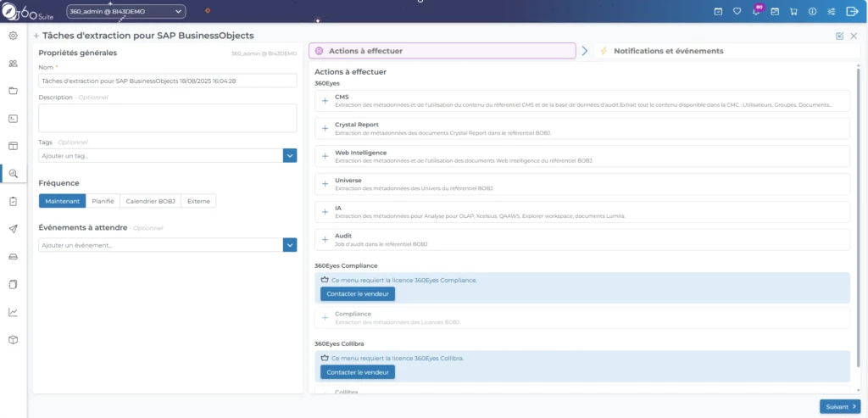The width and height of the screenshot is (868, 418).
Task: Select the Planifié frequency option
Action: 103,201
